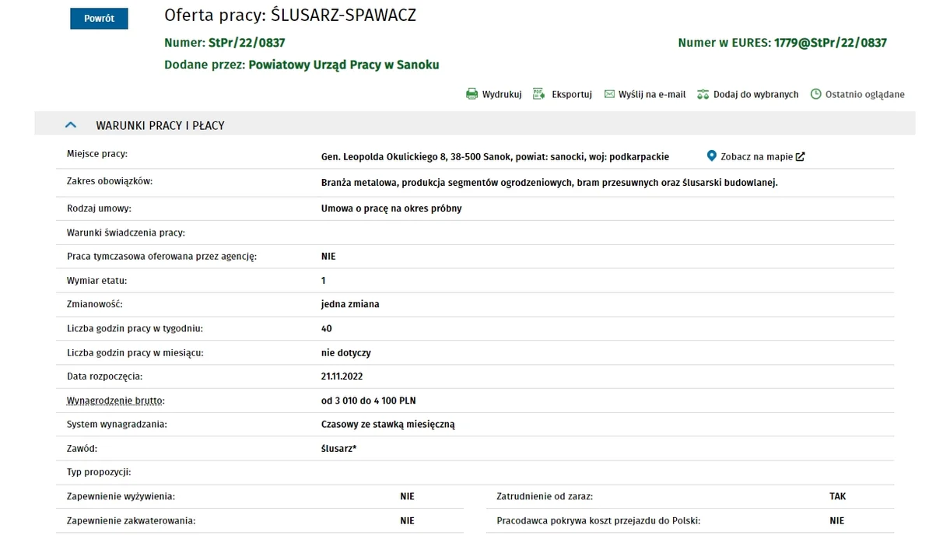
Task: Click the Typ propozycji label
Action: coord(99,472)
